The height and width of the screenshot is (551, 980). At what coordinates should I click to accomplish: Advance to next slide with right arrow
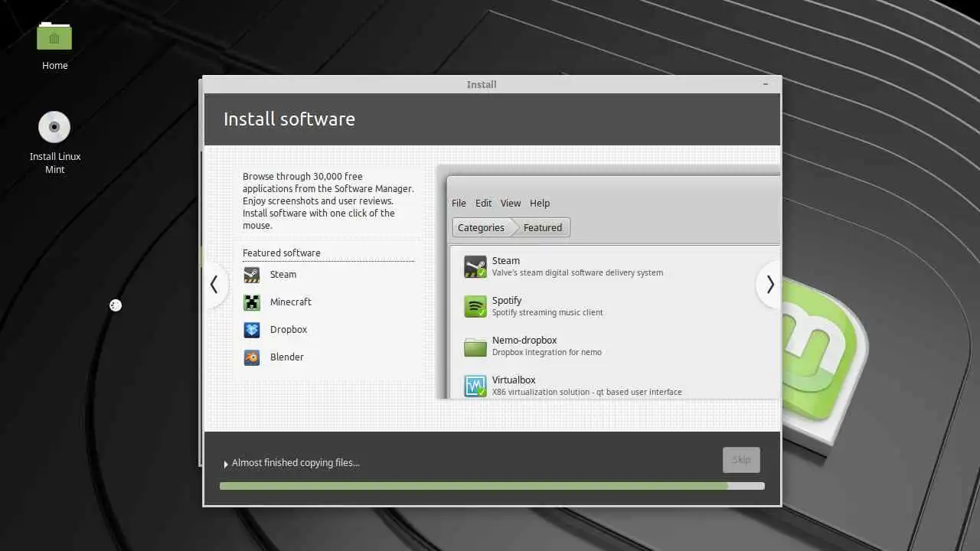pos(769,285)
